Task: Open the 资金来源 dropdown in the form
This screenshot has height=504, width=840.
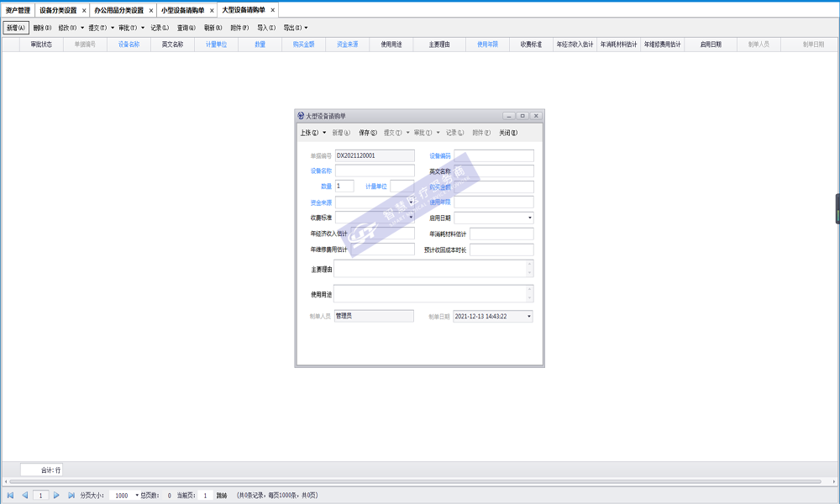Action: point(411,202)
